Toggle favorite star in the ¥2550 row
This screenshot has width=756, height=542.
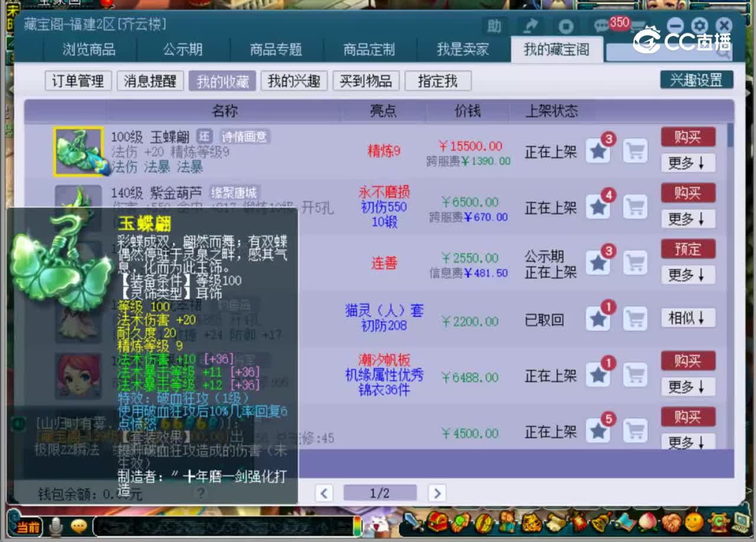point(598,263)
